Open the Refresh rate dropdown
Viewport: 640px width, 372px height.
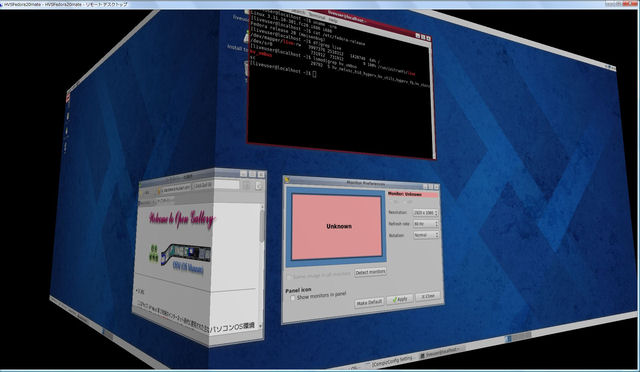[x=426, y=224]
